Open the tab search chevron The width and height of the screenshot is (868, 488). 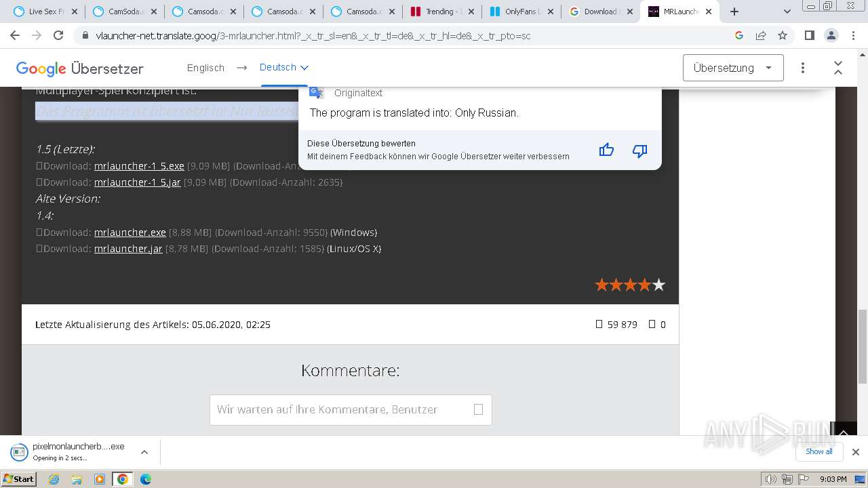[x=787, y=12]
